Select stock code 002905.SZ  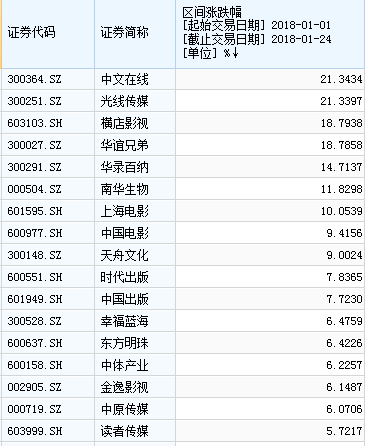coord(35,387)
